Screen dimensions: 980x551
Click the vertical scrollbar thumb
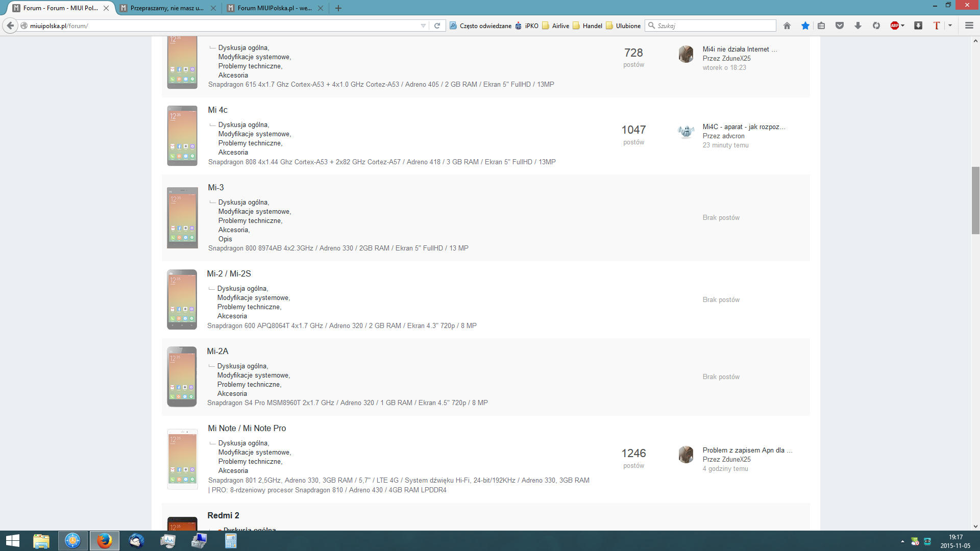coord(975,200)
